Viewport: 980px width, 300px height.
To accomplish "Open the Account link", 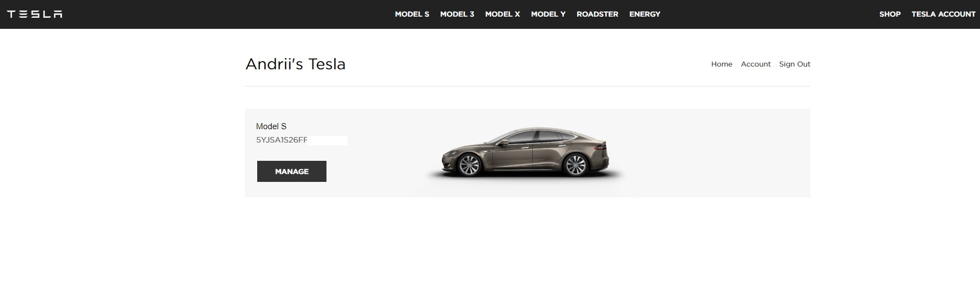I will tap(756, 64).
